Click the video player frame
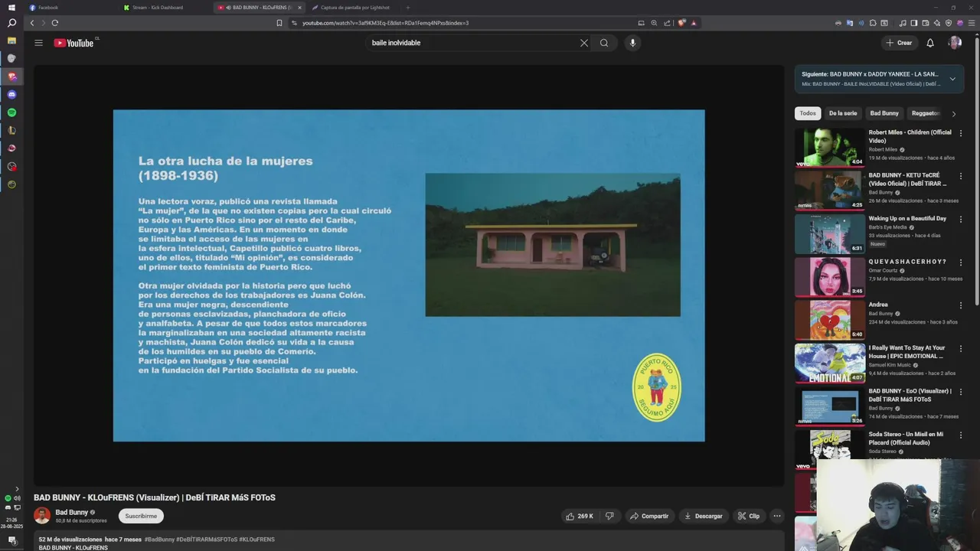980x551 pixels. [x=409, y=275]
